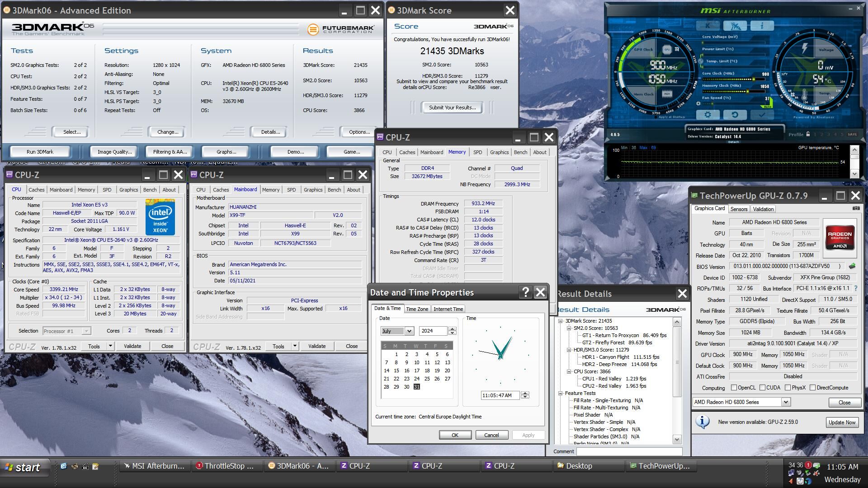Open GPU selection dropdown in GPU-Z
This screenshot has width=868, height=488.
click(786, 402)
